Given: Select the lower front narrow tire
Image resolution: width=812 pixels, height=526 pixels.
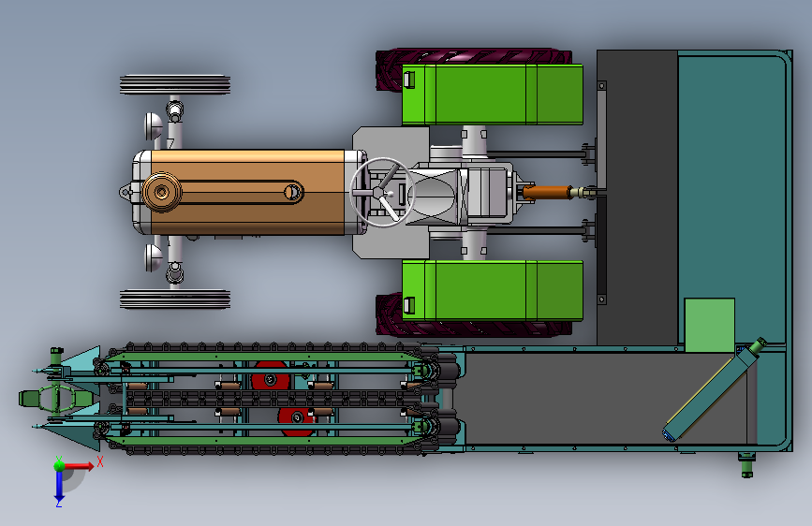Looking at the screenshot, I should 175,300.
